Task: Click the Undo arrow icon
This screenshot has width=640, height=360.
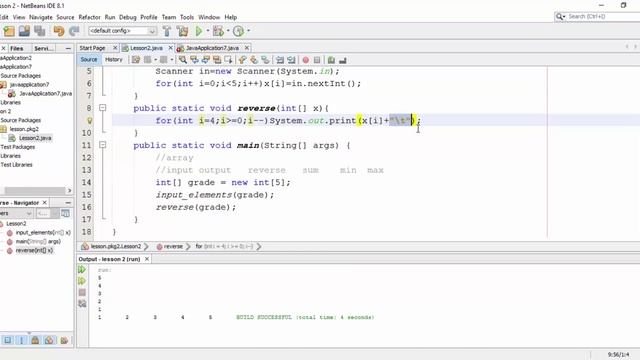Action: (x=59, y=31)
